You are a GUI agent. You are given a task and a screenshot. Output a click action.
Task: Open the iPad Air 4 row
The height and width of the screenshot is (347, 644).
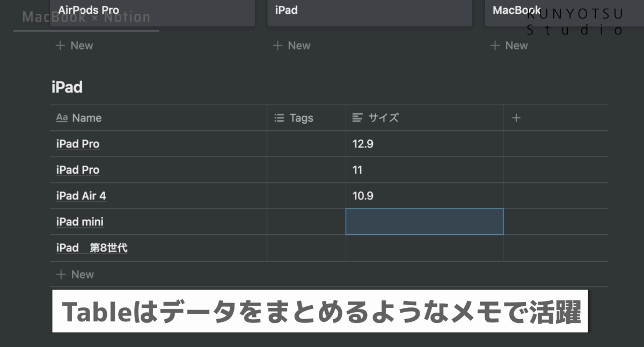click(81, 196)
